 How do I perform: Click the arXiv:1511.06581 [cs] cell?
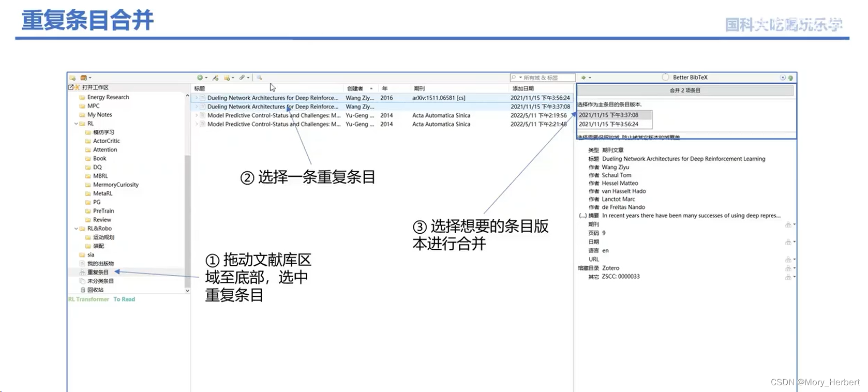[x=439, y=98]
